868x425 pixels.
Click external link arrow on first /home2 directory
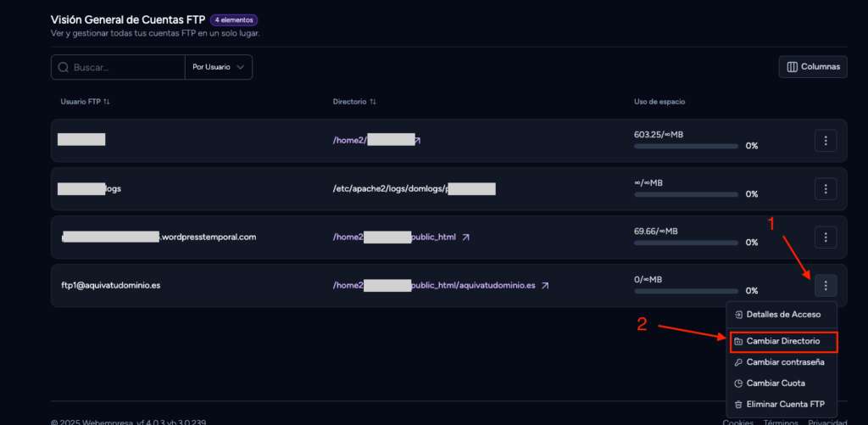(x=417, y=141)
